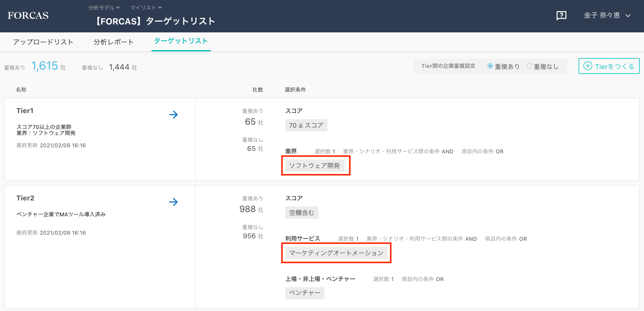Click the マーケティングオートメーション service tag
This screenshot has width=644, height=311.
tap(336, 253)
